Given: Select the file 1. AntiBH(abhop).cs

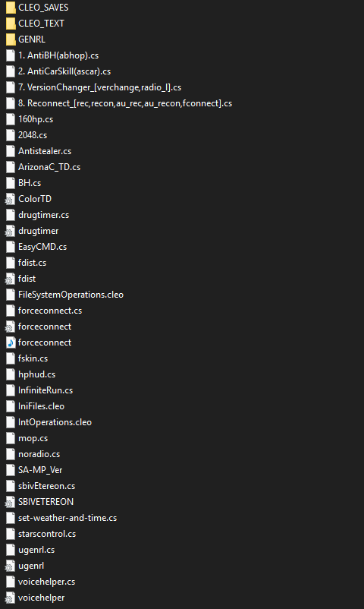Looking at the screenshot, I should (58, 55).
